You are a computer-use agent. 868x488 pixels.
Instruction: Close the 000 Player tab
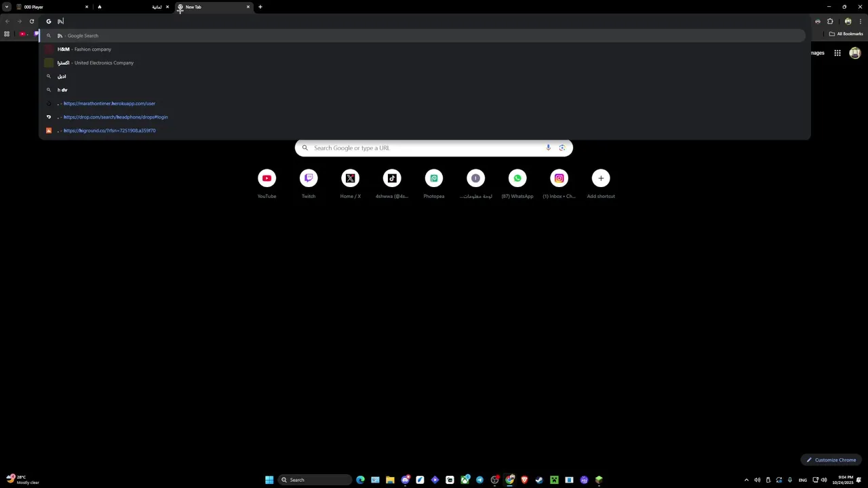click(87, 7)
